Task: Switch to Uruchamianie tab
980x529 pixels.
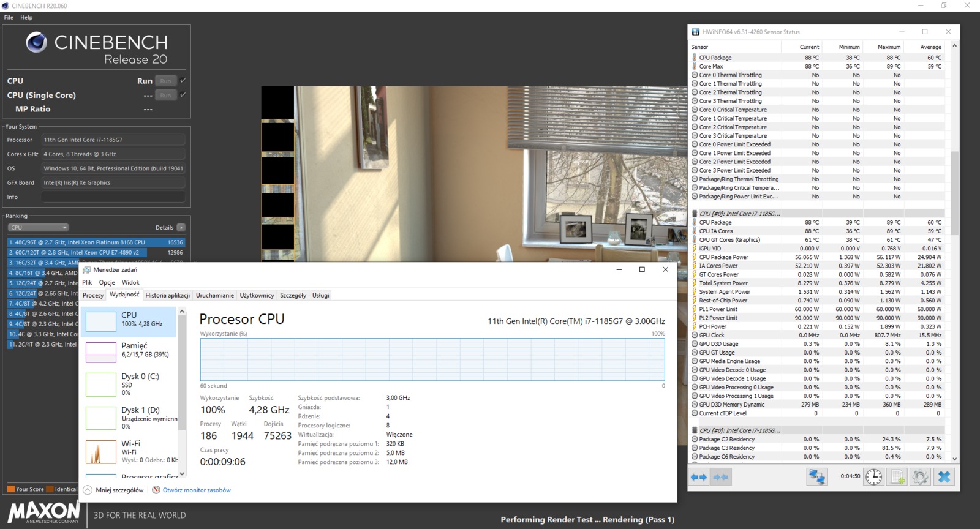Action: pyautogui.click(x=214, y=295)
